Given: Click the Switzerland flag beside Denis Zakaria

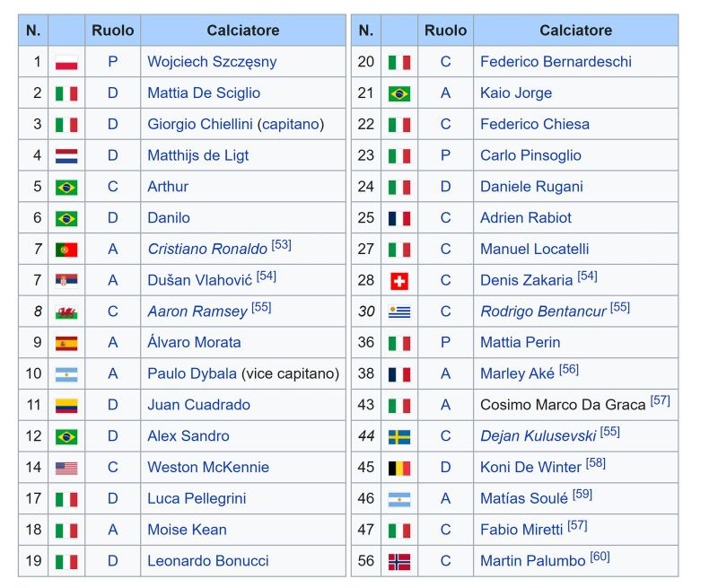Looking at the screenshot, I should coord(399,281).
